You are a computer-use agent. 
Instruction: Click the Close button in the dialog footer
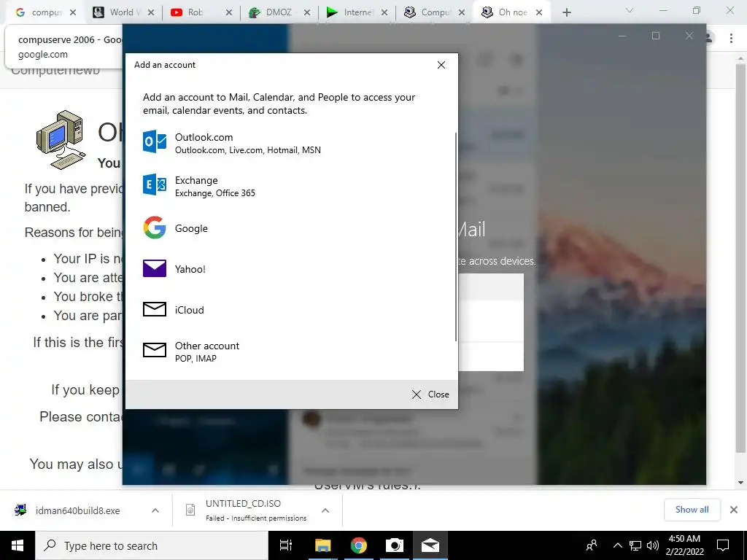[x=430, y=394]
